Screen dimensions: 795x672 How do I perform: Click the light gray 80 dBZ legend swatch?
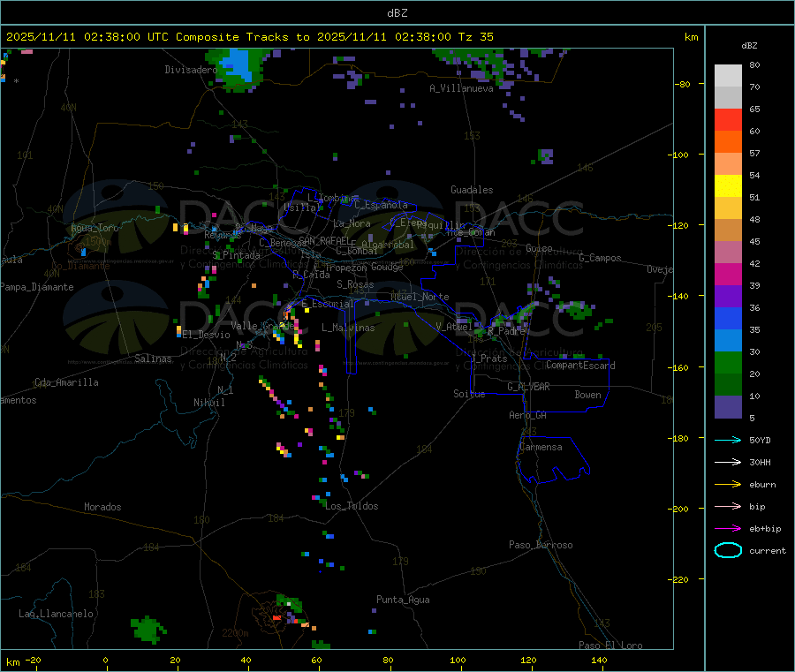click(728, 76)
